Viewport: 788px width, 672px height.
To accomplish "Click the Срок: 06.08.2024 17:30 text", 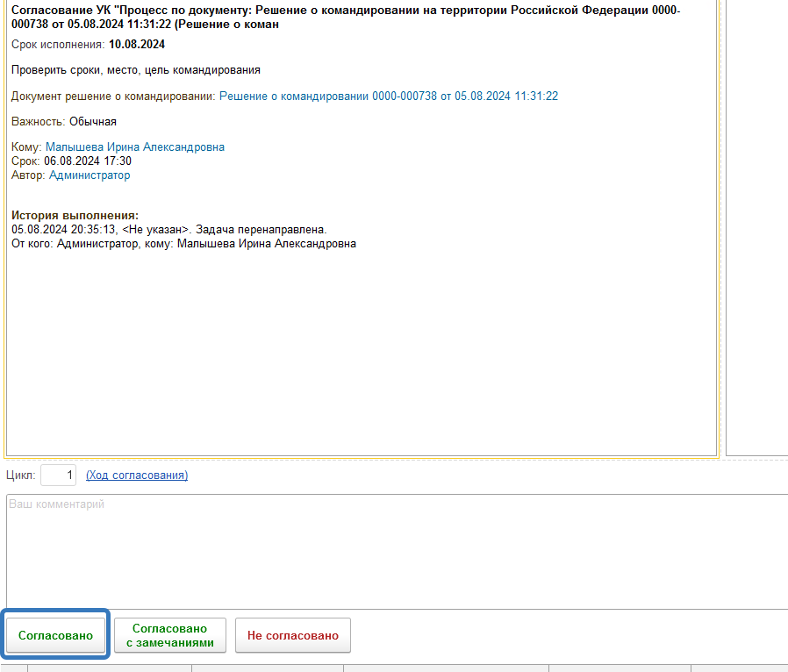I will pos(71,161).
